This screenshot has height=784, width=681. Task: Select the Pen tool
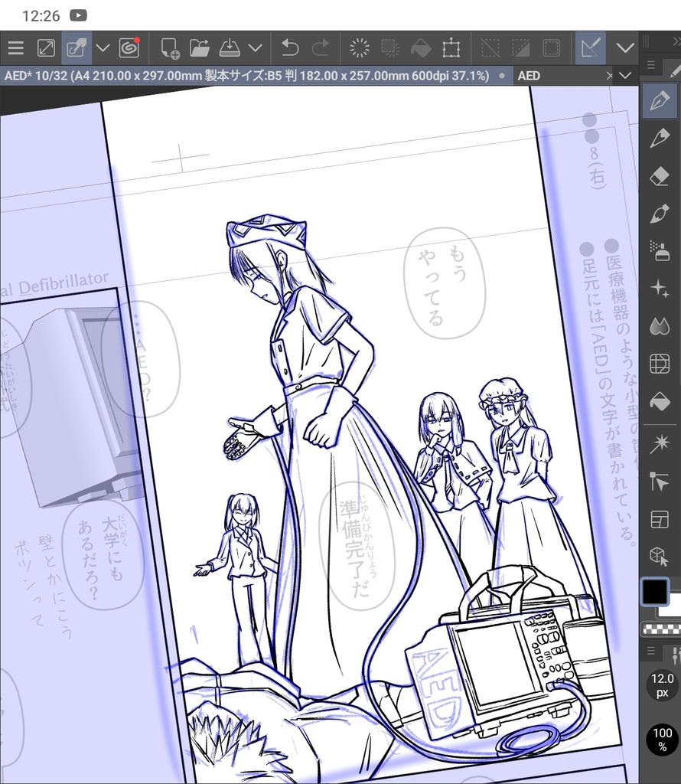click(x=660, y=100)
